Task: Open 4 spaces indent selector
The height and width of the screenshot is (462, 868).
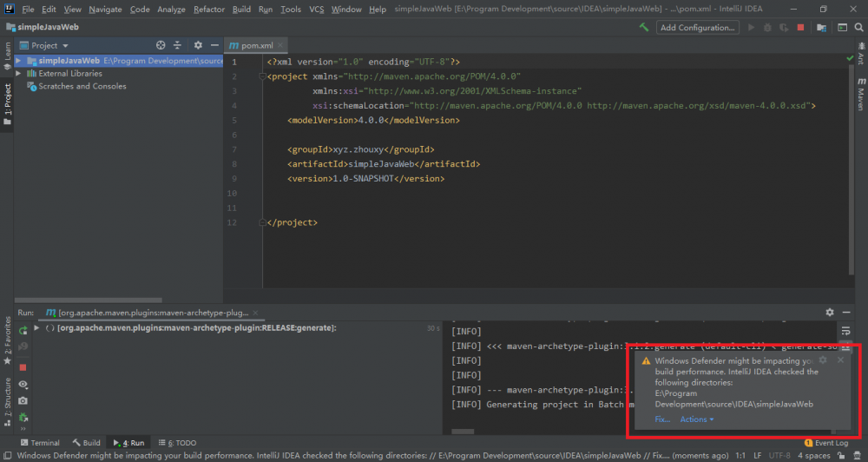Action: pyautogui.click(x=814, y=455)
